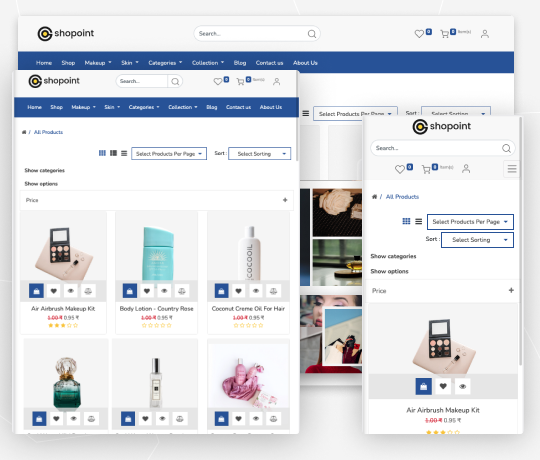Click search magnifier in mobile search box

click(x=506, y=148)
